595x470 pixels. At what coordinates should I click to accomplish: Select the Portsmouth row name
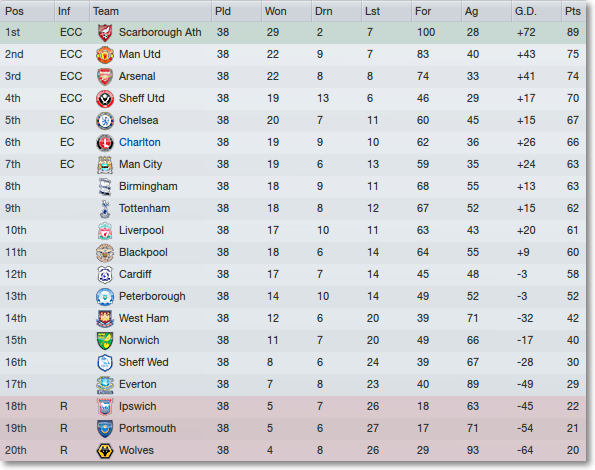pos(147,428)
